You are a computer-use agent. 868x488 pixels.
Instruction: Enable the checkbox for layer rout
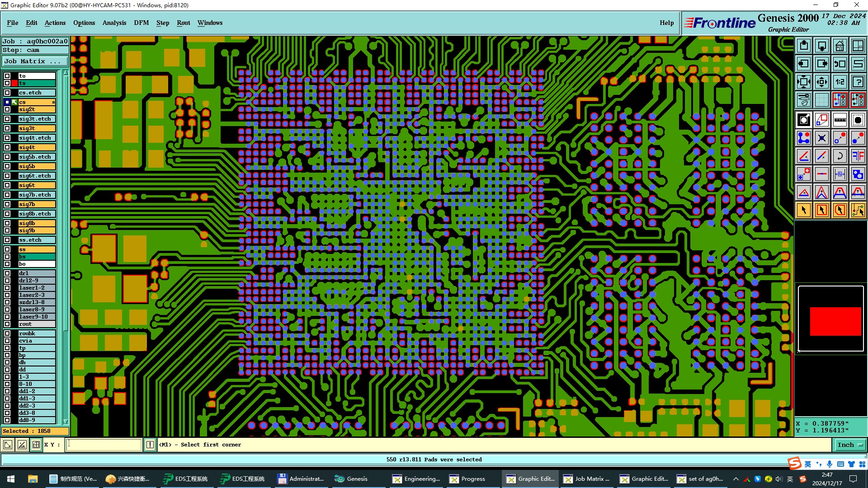point(7,324)
